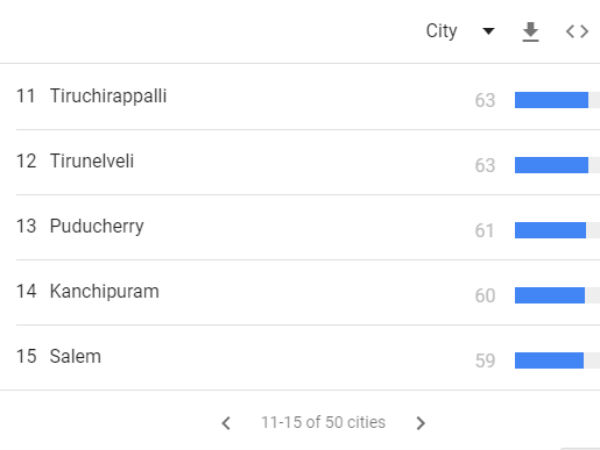The height and width of the screenshot is (450, 600).
Task: Open the embed code icon
Action: pyautogui.click(x=577, y=31)
